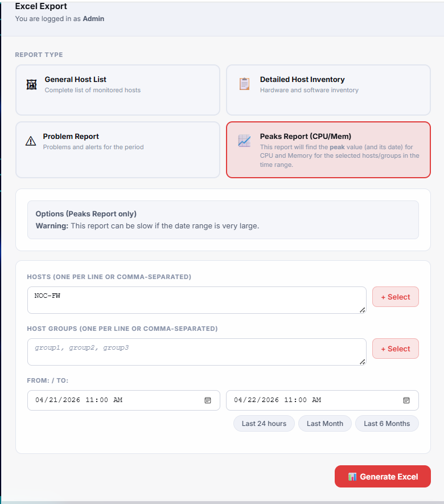
Task: Click the Detailed Host Inventory clipboard icon
Action: [x=244, y=84]
